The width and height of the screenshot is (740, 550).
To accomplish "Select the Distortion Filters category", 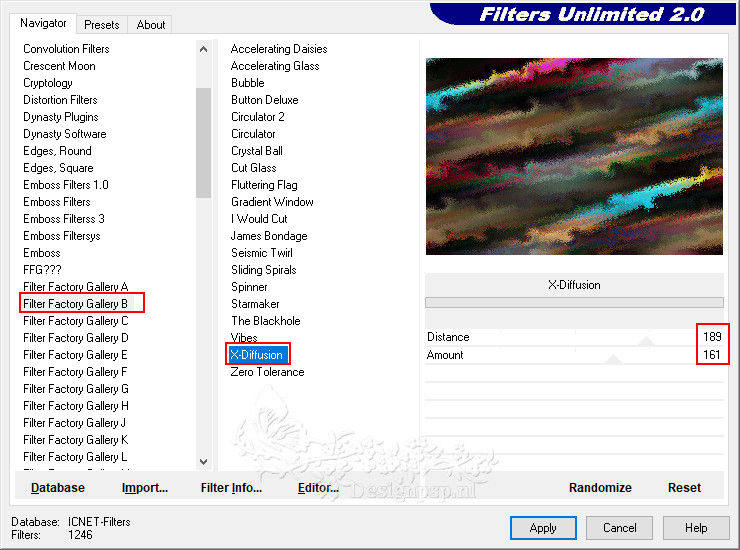I will tap(60, 100).
